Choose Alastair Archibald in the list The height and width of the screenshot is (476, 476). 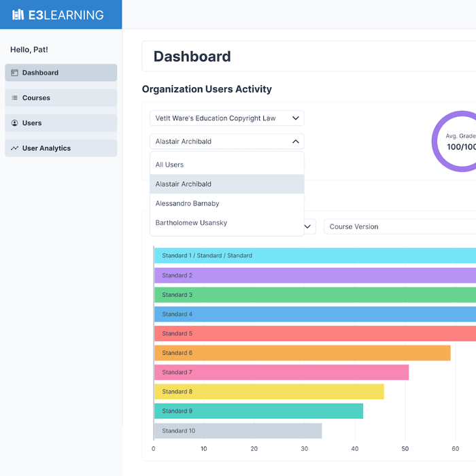pyautogui.click(x=226, y=184)
